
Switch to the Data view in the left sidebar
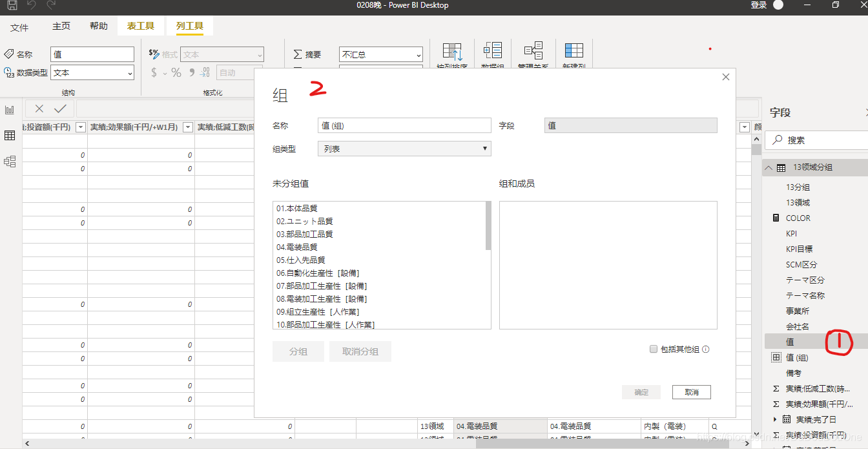(10, 136)
